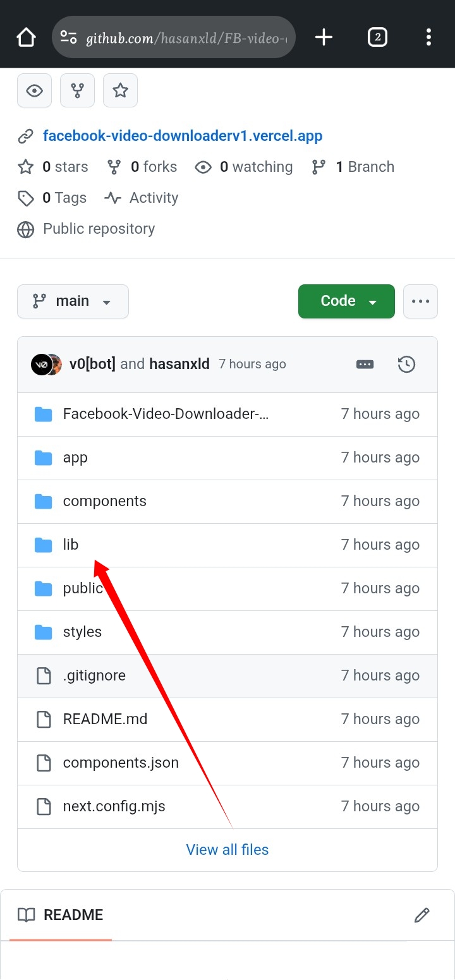Screen dimensions: 455x980
Task: Edit the README with the pencil icon
Action: (422, 915)
